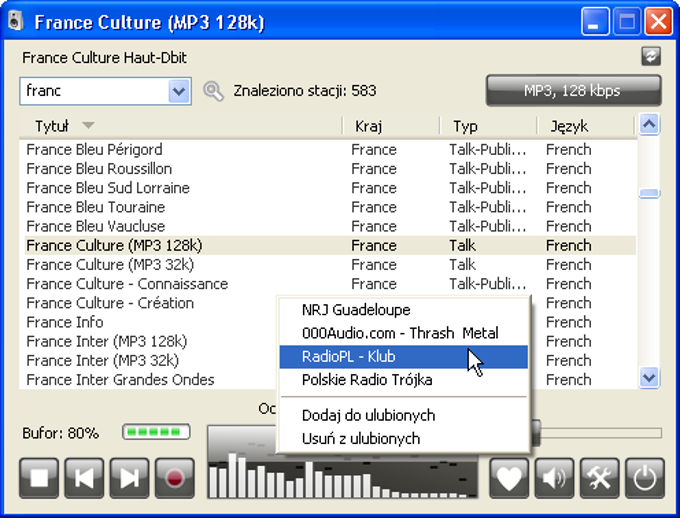Viewport: 680px width, 518px height.
Task: Select 'France Culture (MP3 128k)' row
Action: point(328,246)
